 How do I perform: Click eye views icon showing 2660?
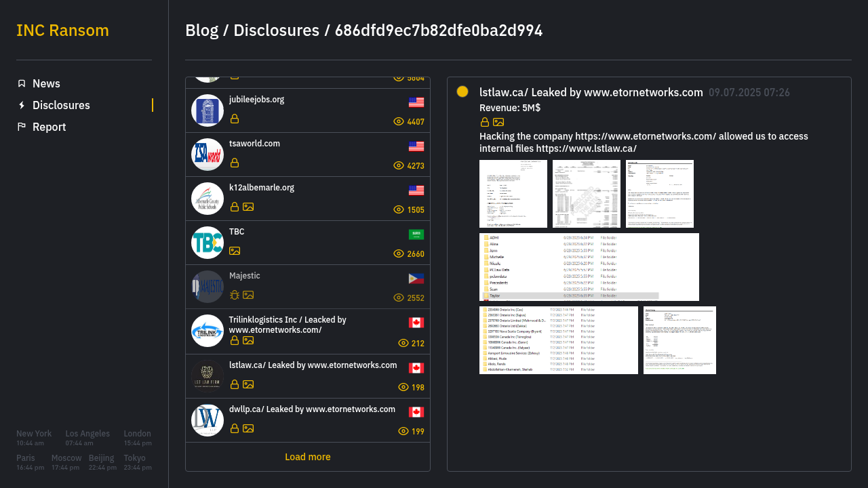coord(399,254)
